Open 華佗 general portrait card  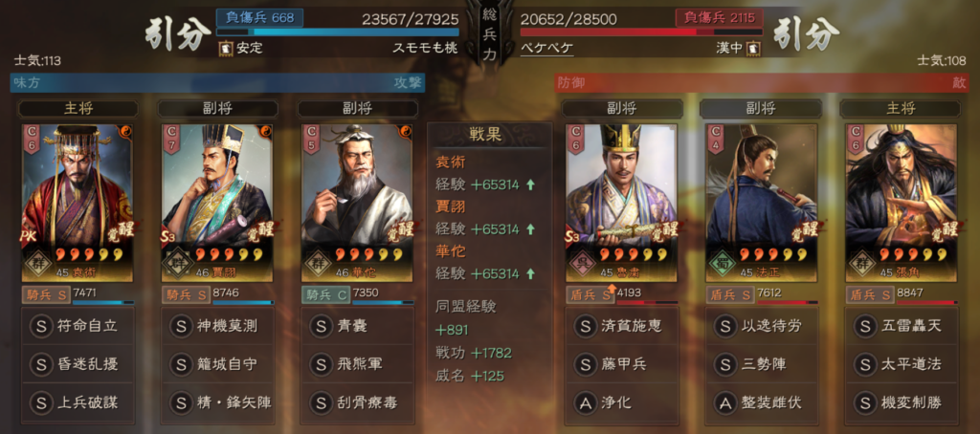(x=357, y=203)
